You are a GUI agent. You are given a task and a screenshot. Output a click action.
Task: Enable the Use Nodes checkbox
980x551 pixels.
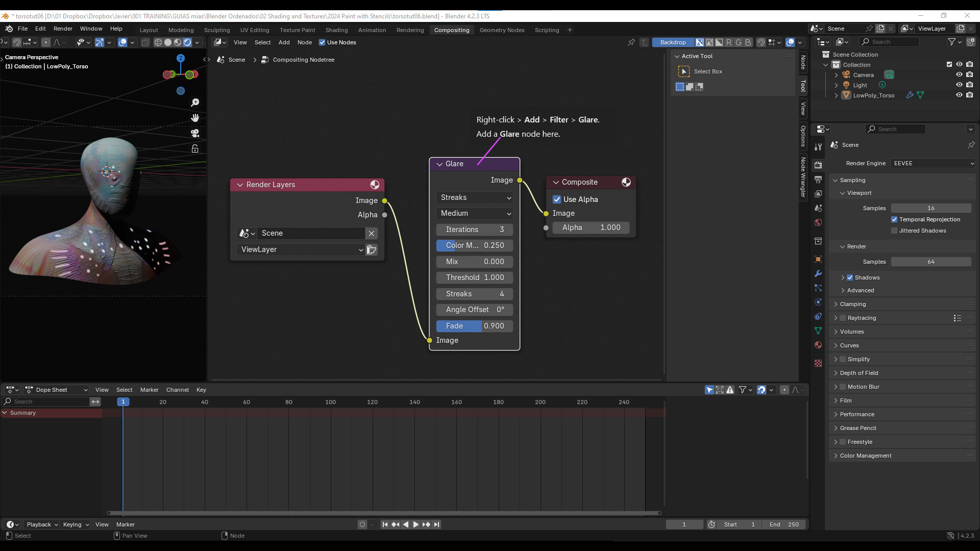coord(322,42)
